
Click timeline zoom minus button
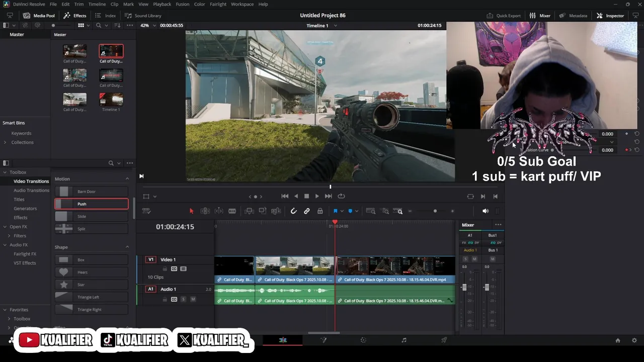(410, 211)
